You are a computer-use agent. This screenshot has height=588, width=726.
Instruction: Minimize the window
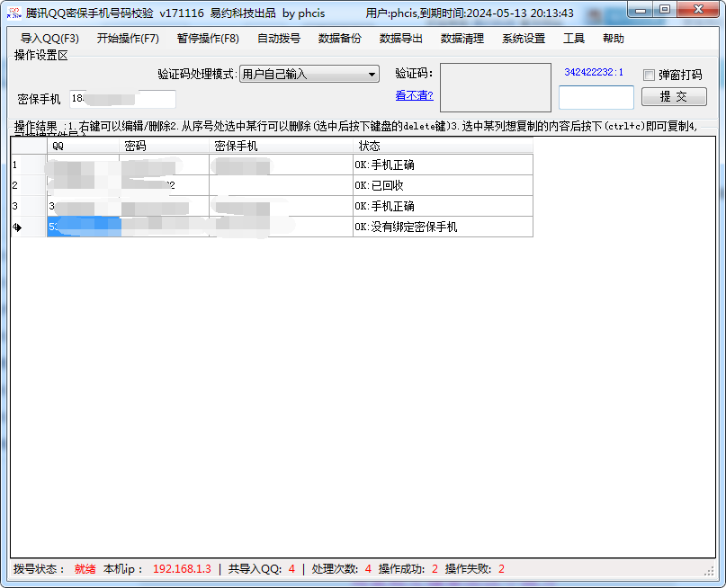641,9
